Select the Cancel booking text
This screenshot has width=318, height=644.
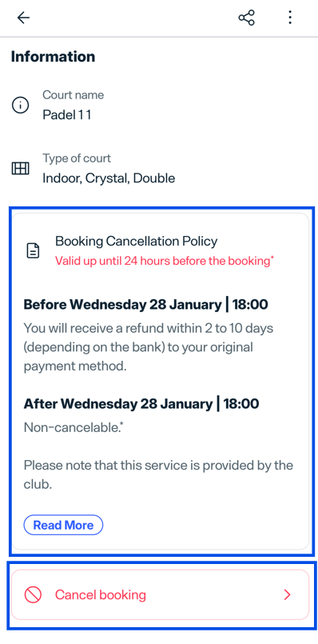101,594
